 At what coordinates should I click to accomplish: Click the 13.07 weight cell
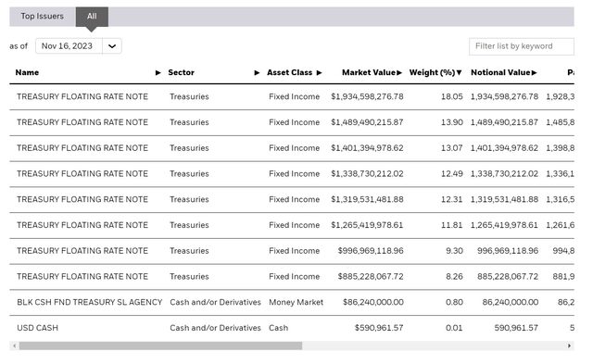(452, 148)
